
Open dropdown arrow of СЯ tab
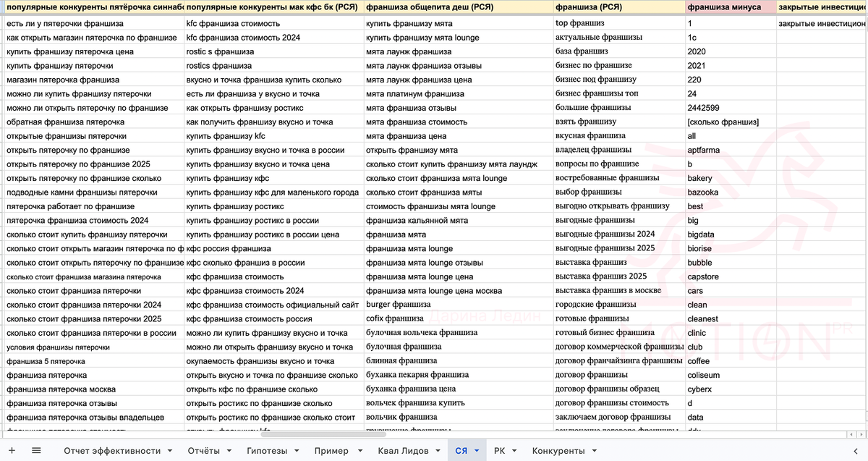(x=477, y=451)
